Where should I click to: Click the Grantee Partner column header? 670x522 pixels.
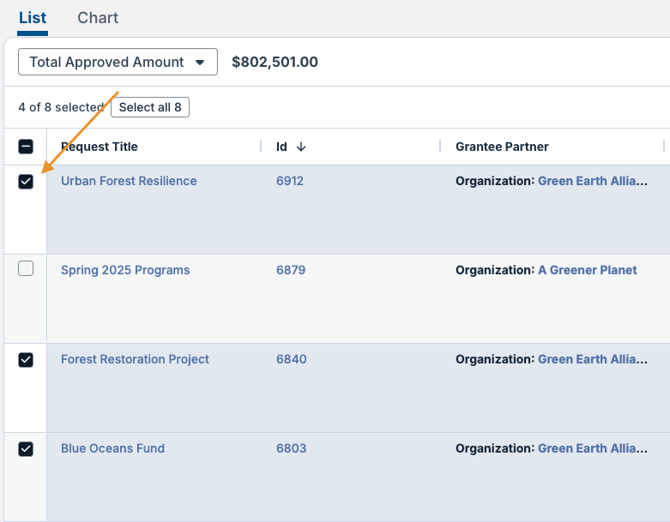502,147
